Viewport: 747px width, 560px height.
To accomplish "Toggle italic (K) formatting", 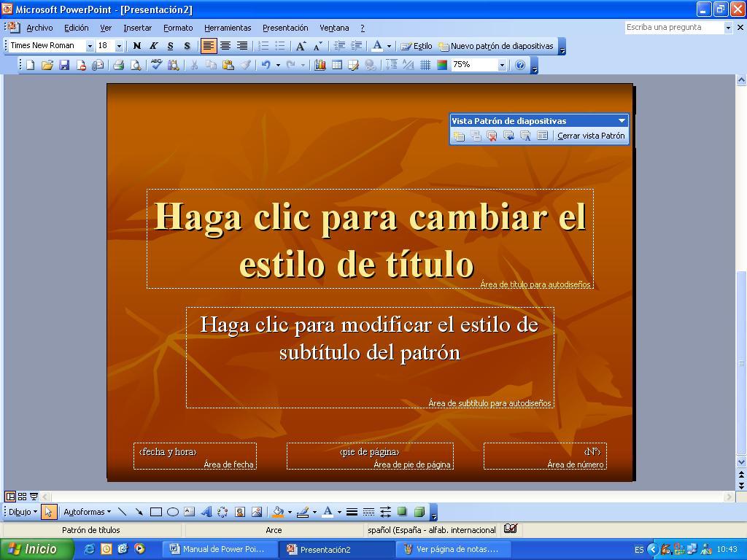I will click(x=153, y=46).
